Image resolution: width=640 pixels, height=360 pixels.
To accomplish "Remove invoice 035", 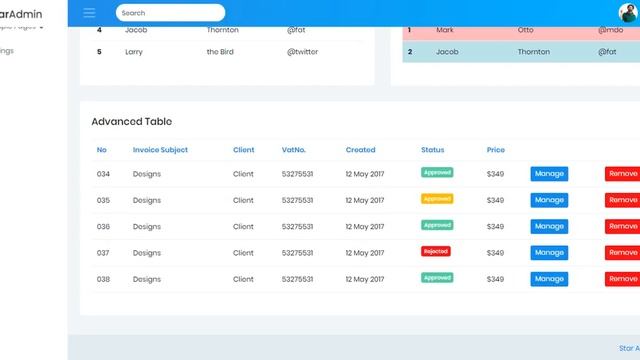I will click(x=622, y=200).
